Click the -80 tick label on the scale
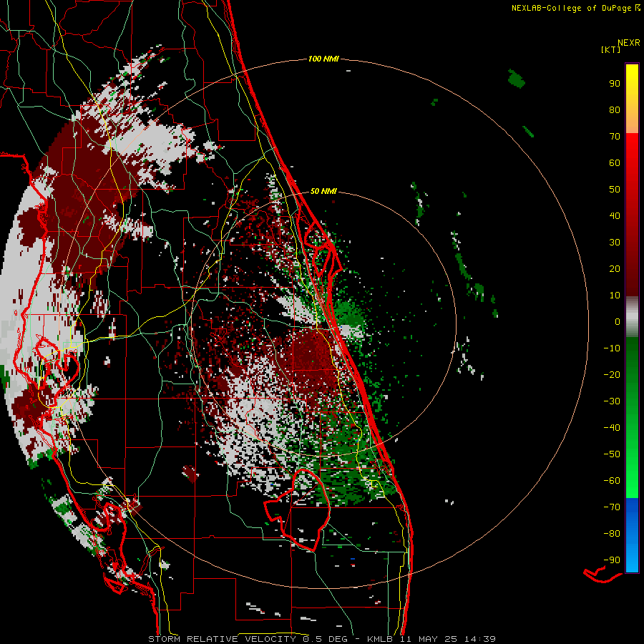Viewport: 644px width, 644px height. click(x=612, y=534)
